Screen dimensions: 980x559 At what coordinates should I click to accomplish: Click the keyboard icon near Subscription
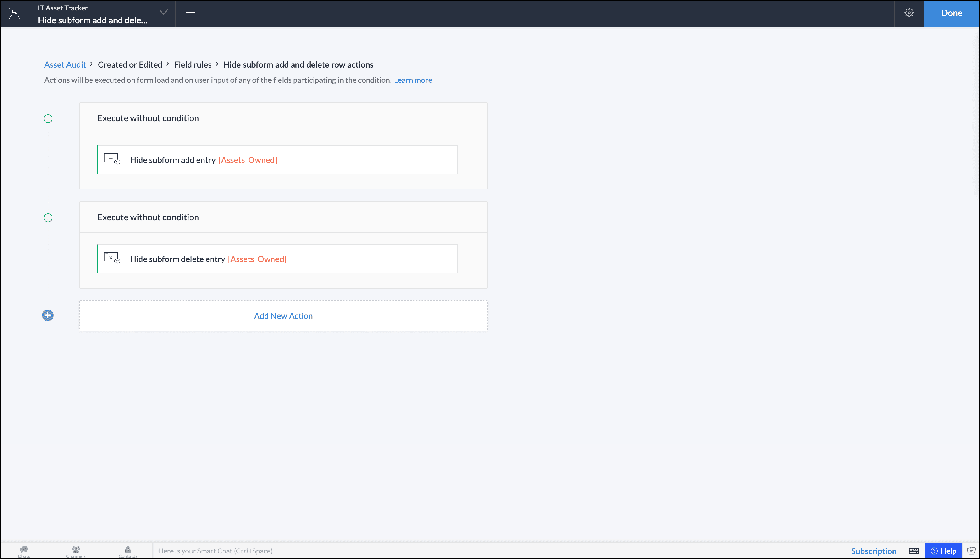[x=914, y=551]
